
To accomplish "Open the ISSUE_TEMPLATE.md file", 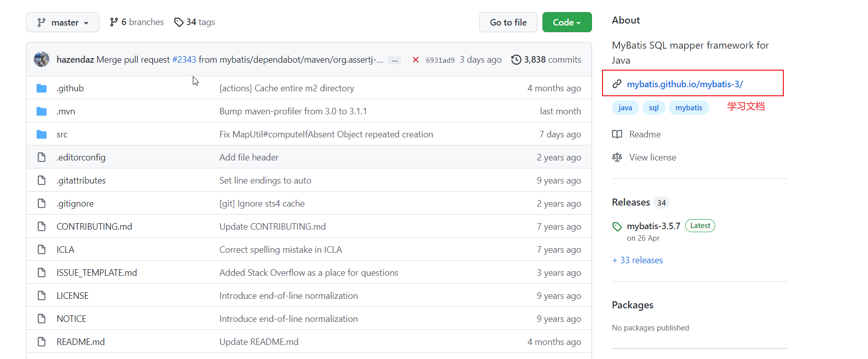I will tap(97, 273).
